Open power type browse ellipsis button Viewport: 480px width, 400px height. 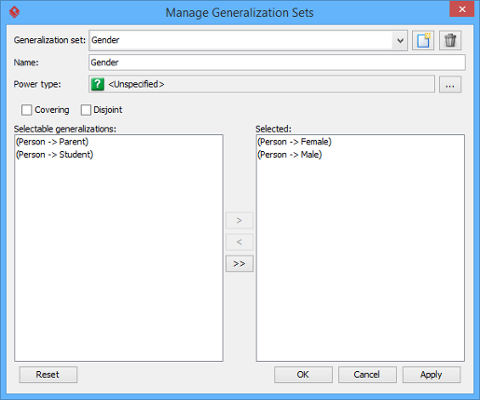[x=450, y=84]
